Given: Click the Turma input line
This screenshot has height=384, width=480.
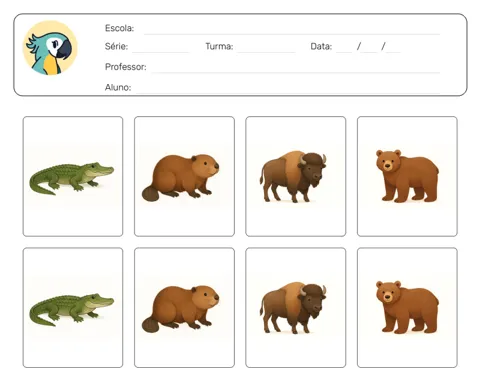Looking at the screenshot, I should [x=266, y=49].
